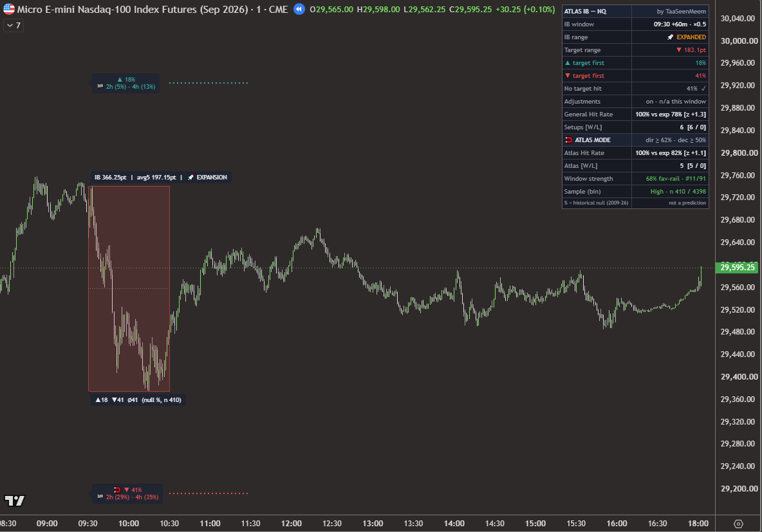Screen dimensions: 762x532
Task: Click the 12:00 time axis label
Action: (x=291, y=523)
